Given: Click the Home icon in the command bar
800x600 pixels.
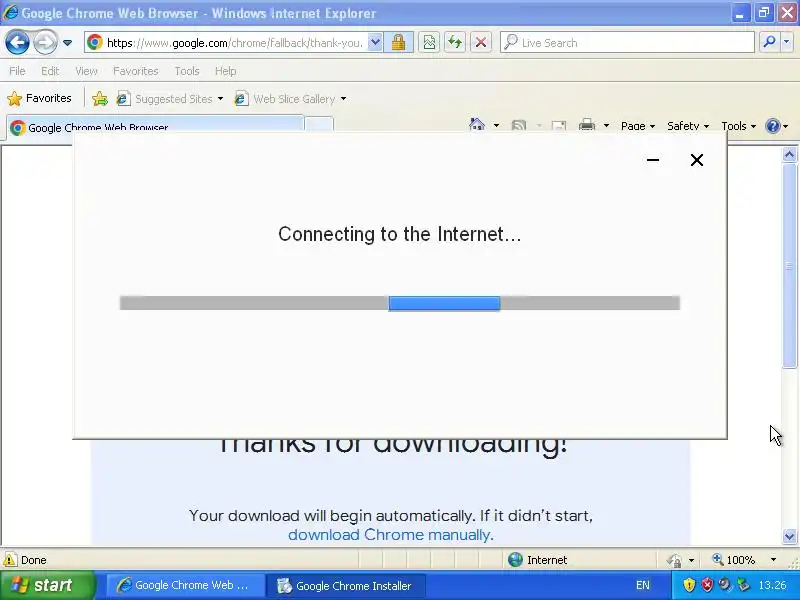Looking at the screenshot, I should coord(477,125).
